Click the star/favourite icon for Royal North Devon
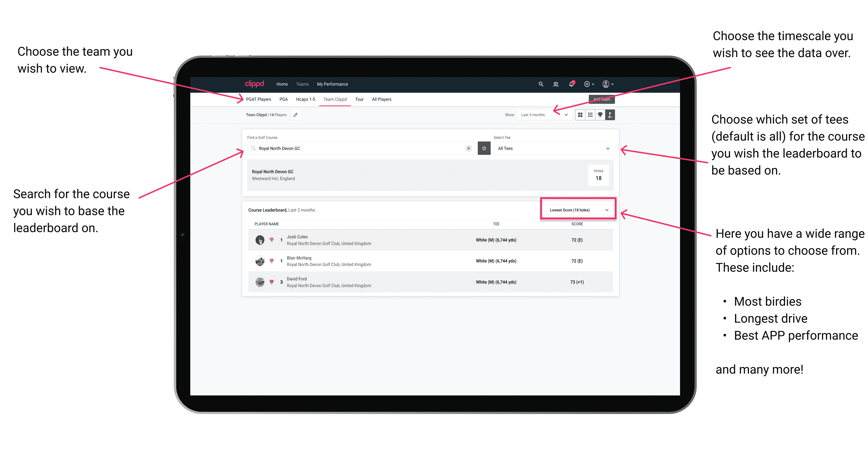Screen dimensions: 868x467 click(x=484, y=148)
